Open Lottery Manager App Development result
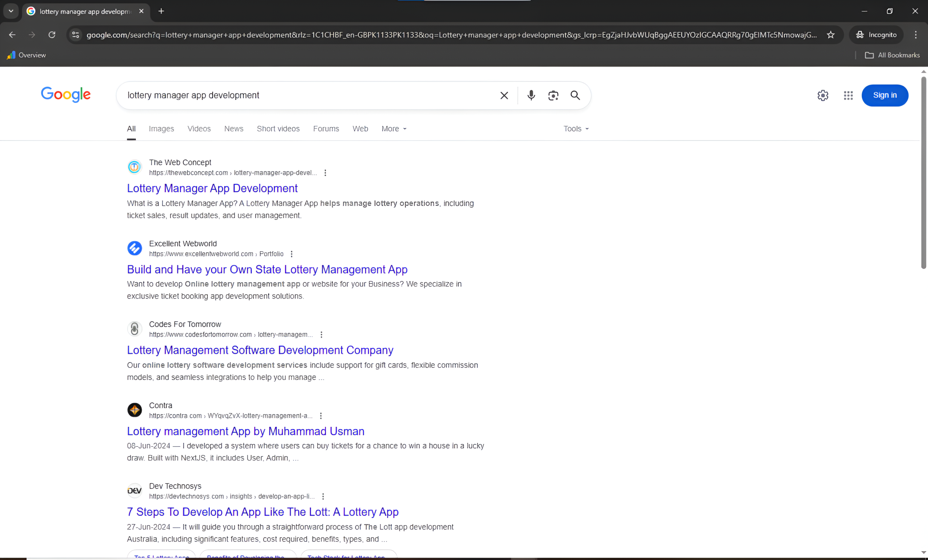This screenshot has width=928, height=560. tap(212, 188)
